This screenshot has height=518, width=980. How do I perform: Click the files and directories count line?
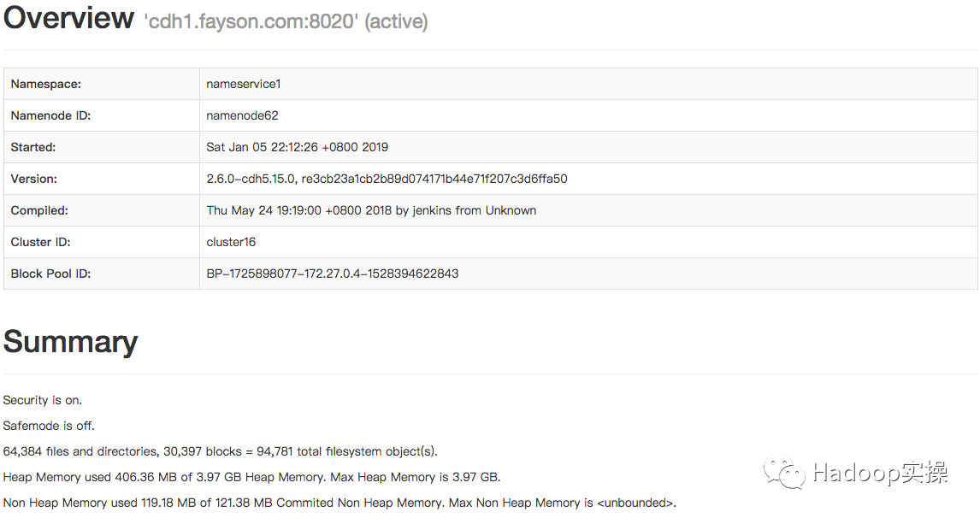tap(221, 451)
